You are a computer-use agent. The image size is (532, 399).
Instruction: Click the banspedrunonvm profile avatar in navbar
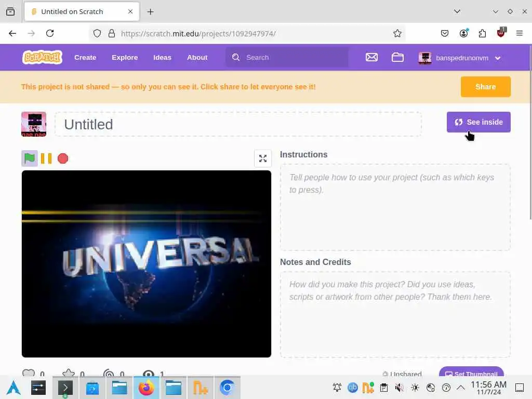point(425,58)
